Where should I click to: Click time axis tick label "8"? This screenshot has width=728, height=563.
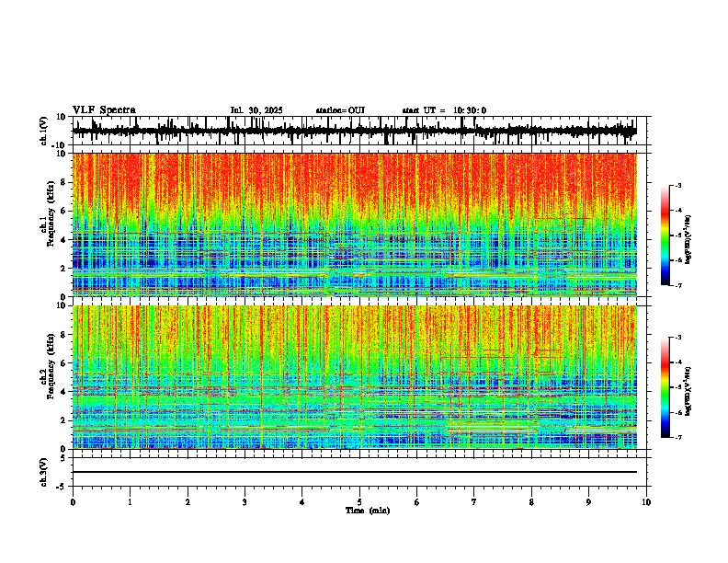pos(531,502)
